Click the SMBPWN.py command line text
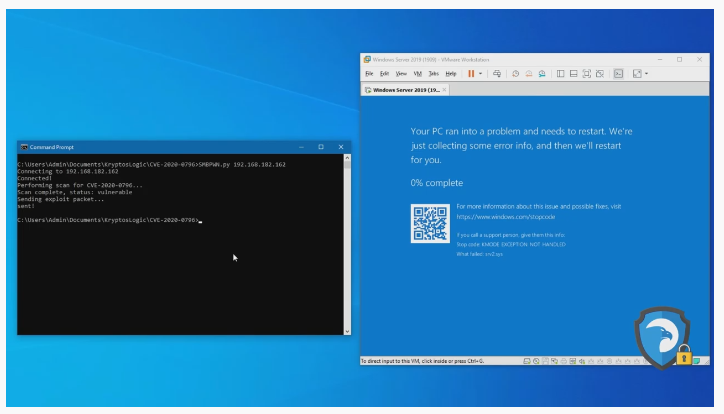The height and width of the screenshot is (414, 724). 242,165
